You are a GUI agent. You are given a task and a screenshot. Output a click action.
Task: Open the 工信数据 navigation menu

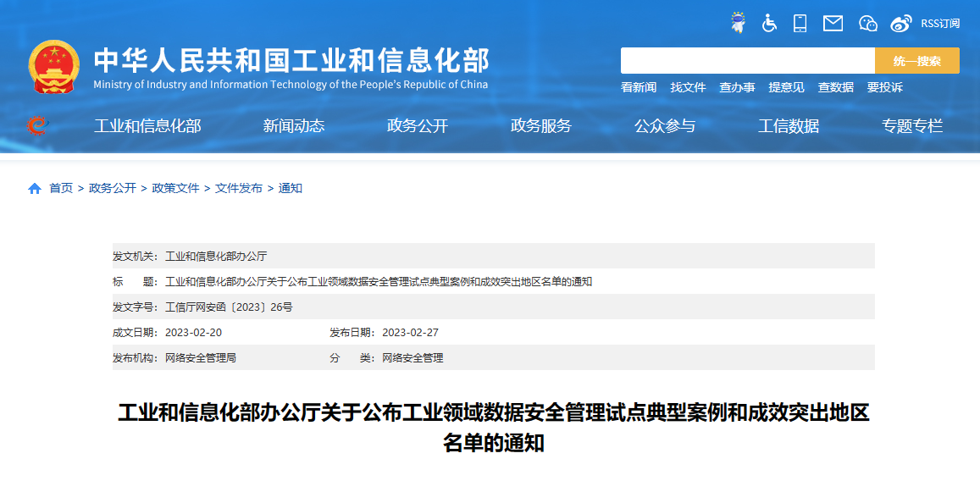(789, 126)
